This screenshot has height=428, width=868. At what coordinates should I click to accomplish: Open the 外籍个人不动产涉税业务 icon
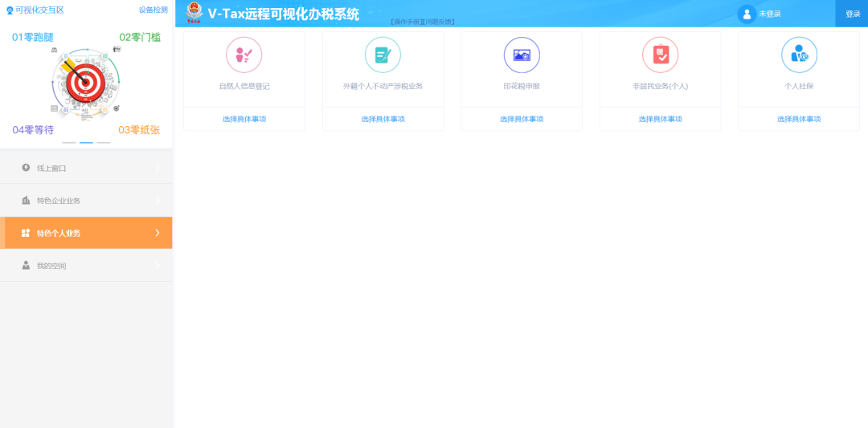pos(383,55)
